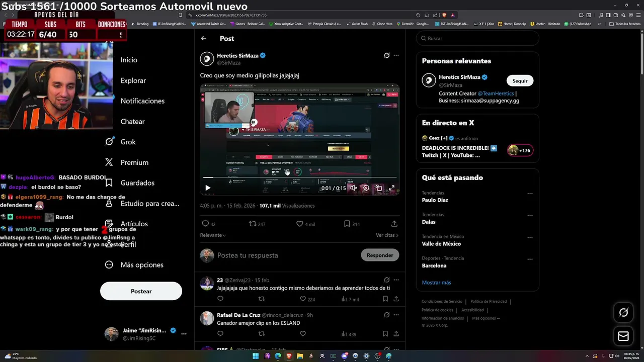The width and height of the screenshot is (644, 362).
Task: Open Premium X icon in sidebar
Action: click(x=109, y=162)
